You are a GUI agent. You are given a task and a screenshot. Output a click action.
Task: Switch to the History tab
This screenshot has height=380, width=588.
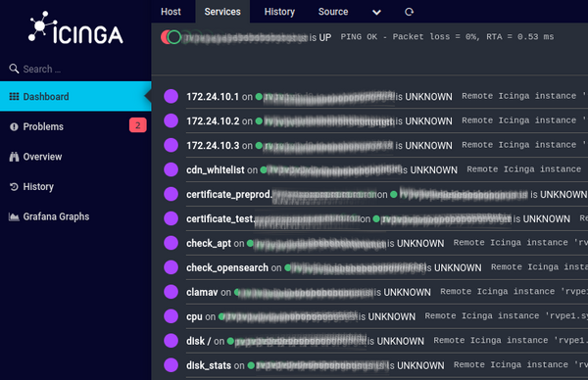[x=279, y=12]
